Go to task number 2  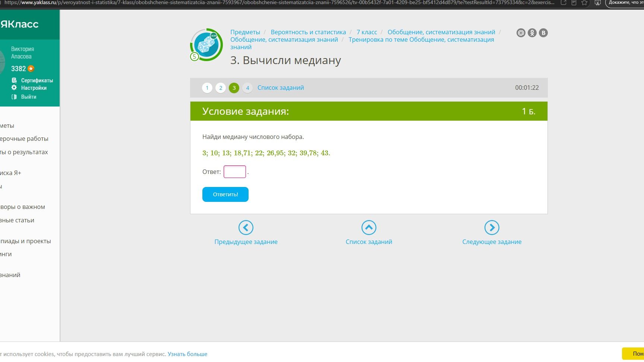pos(221,88)
